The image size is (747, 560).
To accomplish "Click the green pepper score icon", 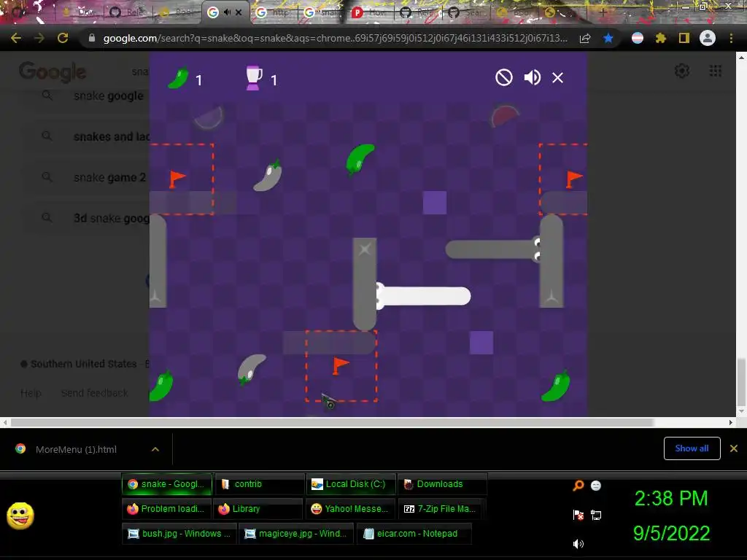I will (x=178, y=79).
